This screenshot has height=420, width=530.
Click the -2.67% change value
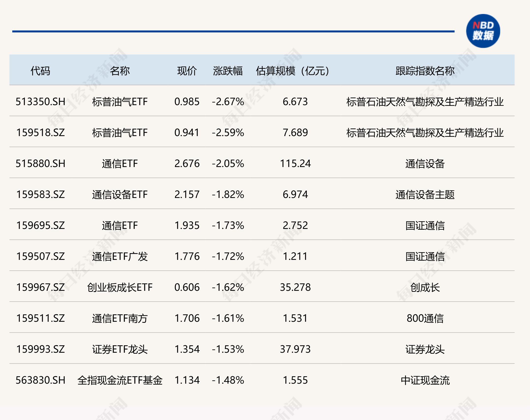228,102
